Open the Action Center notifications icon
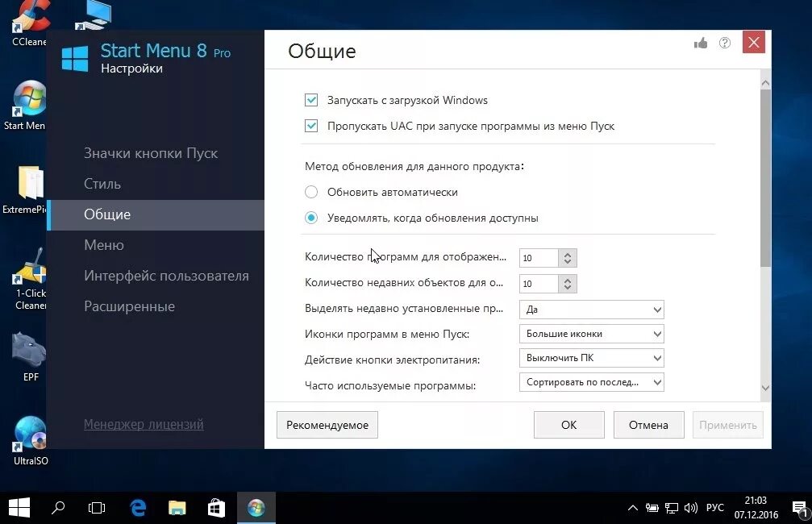812x524 pixels. [x=800, y=508]
